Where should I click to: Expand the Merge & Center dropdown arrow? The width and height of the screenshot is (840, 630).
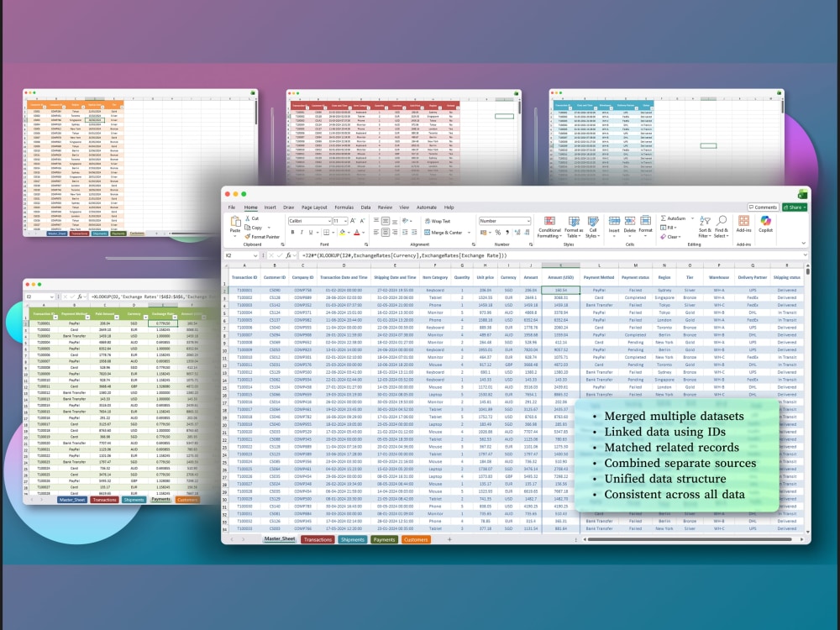469,233
